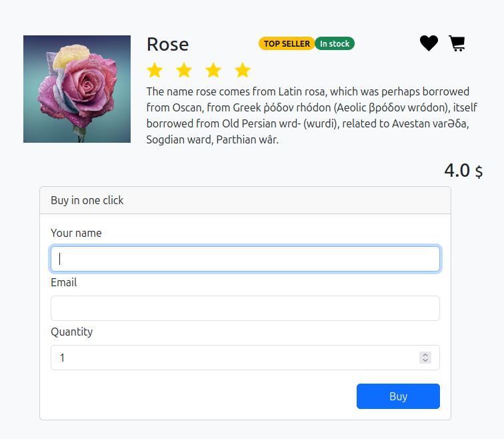This screenshot has width=504, height=439.
Task: Click the Rose product image
Action: [x=77, y=89]
